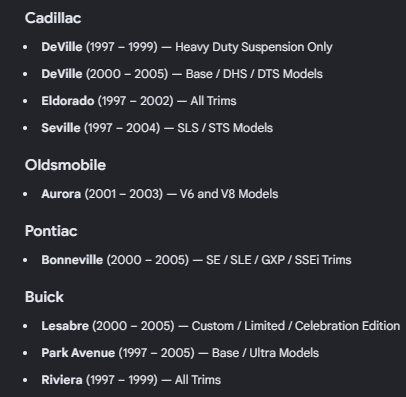Click the bold word Seville

[x=61, y=128]
